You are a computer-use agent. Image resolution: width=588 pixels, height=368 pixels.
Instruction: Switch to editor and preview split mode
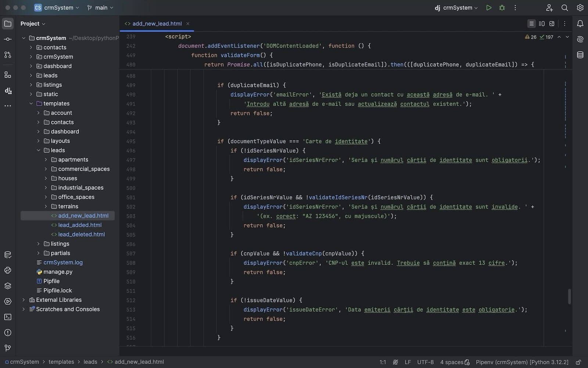pyautogui.click(x=542, y=24)
